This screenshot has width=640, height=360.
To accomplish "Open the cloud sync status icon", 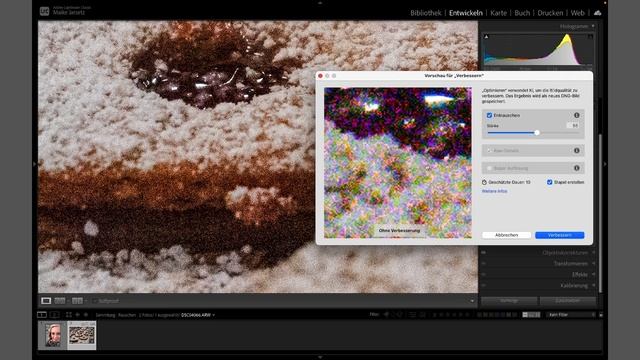I will pos(598,13).
